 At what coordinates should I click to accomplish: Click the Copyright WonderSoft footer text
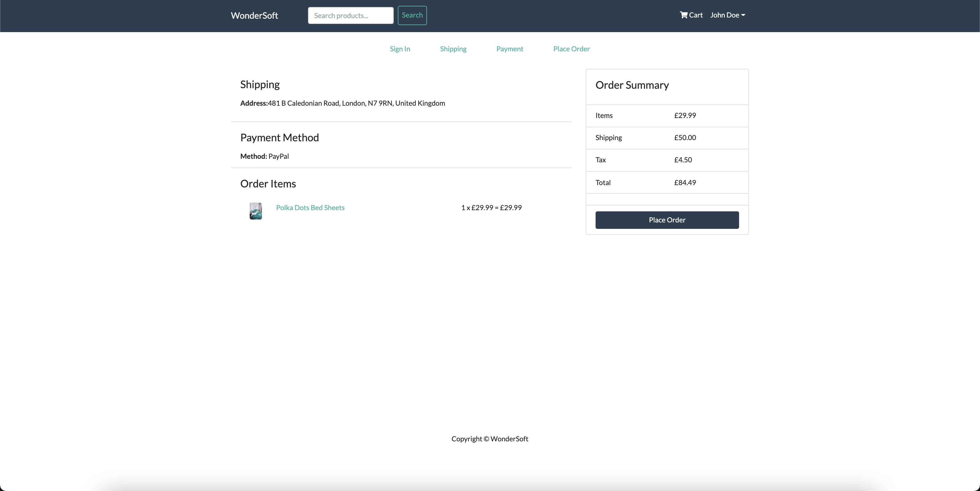click(490, 439)
